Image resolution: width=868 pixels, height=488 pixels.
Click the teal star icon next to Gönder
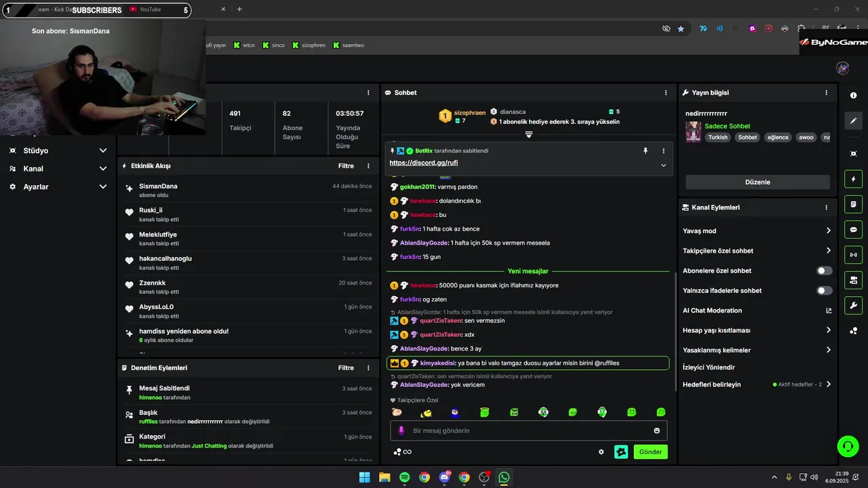tap(621, 452)
